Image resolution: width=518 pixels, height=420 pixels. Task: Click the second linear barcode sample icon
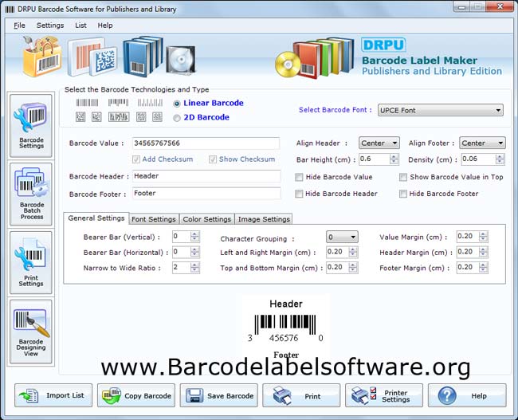click(118, 103)
